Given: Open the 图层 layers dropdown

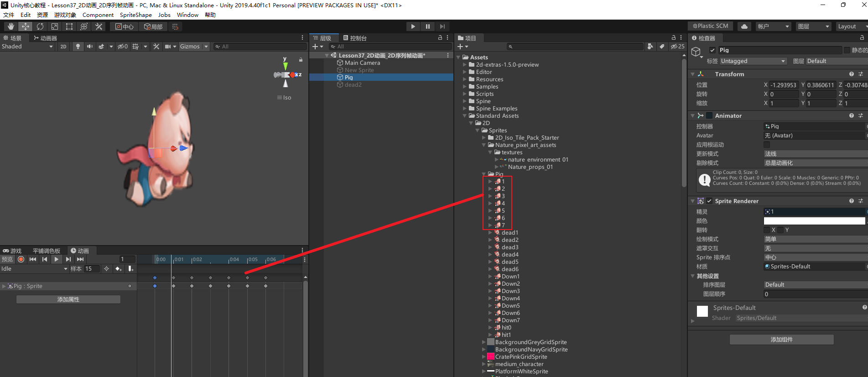Looking at the screenshot, I should point(813,26).
